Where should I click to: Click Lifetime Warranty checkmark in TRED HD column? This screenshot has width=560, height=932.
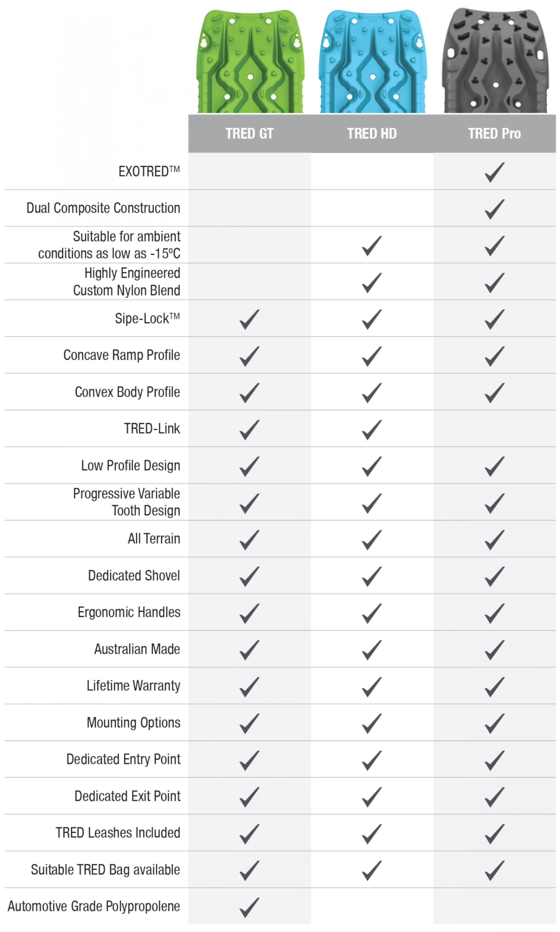(372, 686)
